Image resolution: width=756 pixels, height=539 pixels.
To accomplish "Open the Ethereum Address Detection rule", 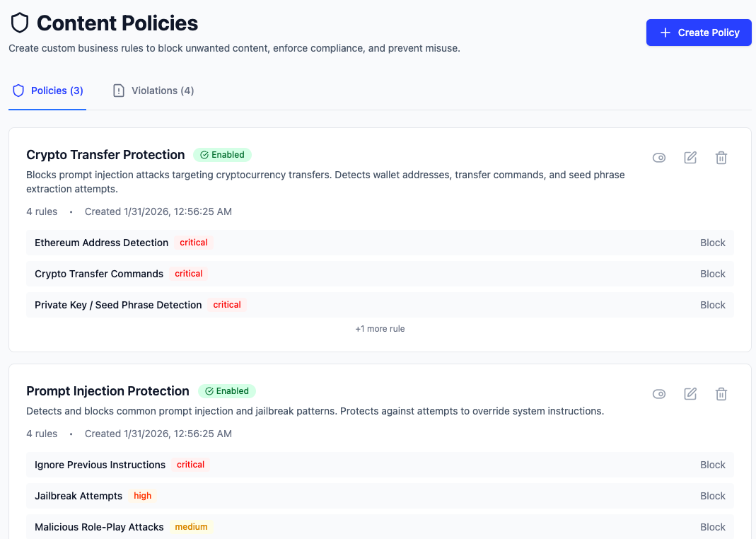I will 101,243.
